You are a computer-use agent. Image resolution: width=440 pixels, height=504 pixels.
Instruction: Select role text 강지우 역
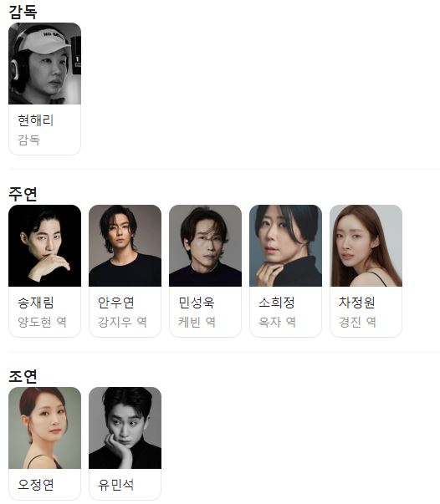coord(122,322)
